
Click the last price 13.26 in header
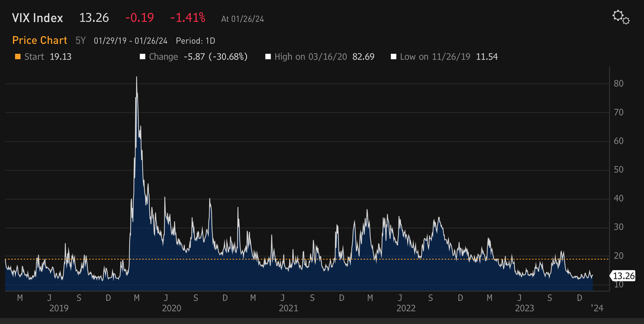(x=94, y=18)
